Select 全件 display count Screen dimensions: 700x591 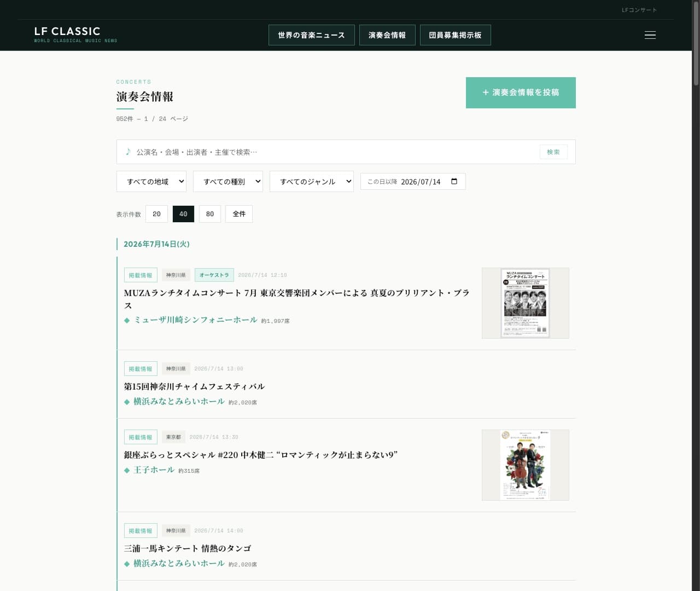(239, 214)
